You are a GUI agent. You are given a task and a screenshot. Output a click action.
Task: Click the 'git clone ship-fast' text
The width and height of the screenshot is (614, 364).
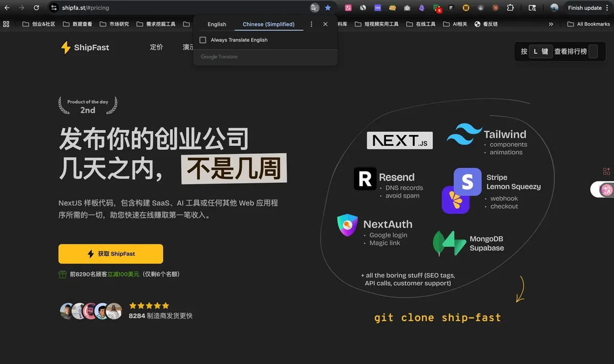[x=437, y=317]
